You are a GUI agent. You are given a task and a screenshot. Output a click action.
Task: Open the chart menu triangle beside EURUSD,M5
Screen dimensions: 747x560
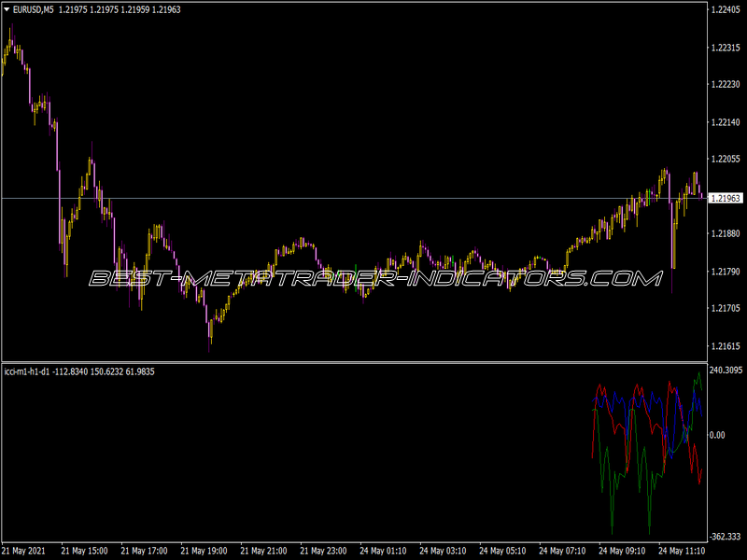[x=7, y=9]
